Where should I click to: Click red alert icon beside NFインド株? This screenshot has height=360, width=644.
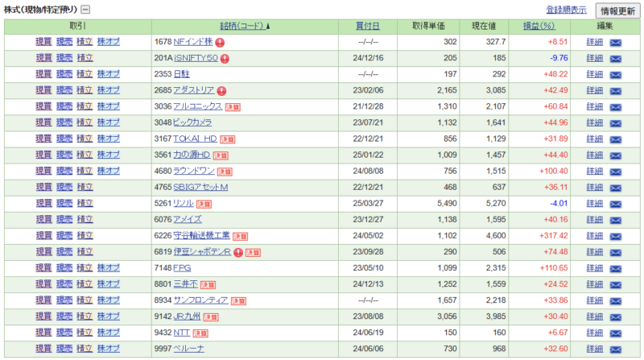pos(220,43)
